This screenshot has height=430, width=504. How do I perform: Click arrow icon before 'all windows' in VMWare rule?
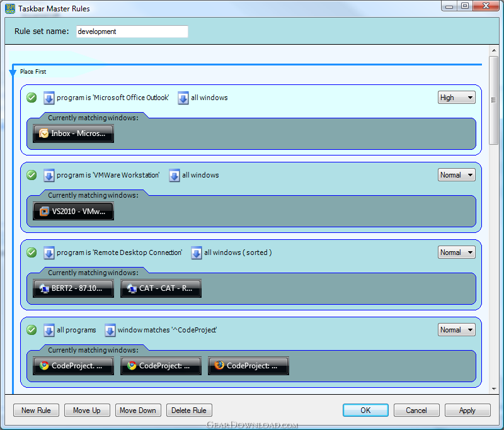point(175,176)
